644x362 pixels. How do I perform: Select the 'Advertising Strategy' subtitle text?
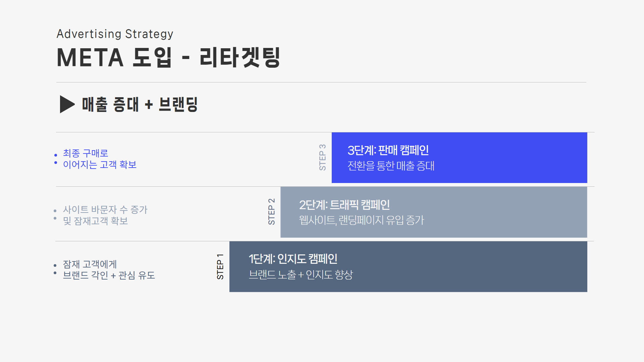[x=115, y=34]
